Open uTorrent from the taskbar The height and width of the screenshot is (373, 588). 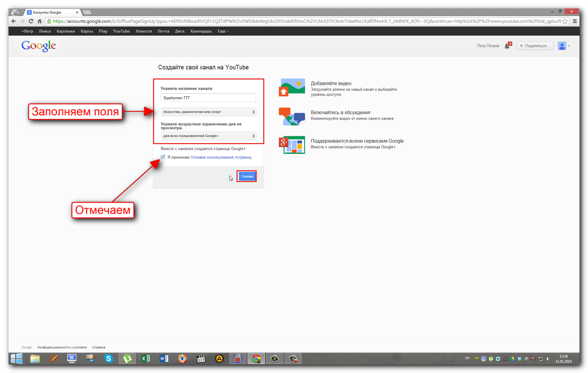pos(127,358)
